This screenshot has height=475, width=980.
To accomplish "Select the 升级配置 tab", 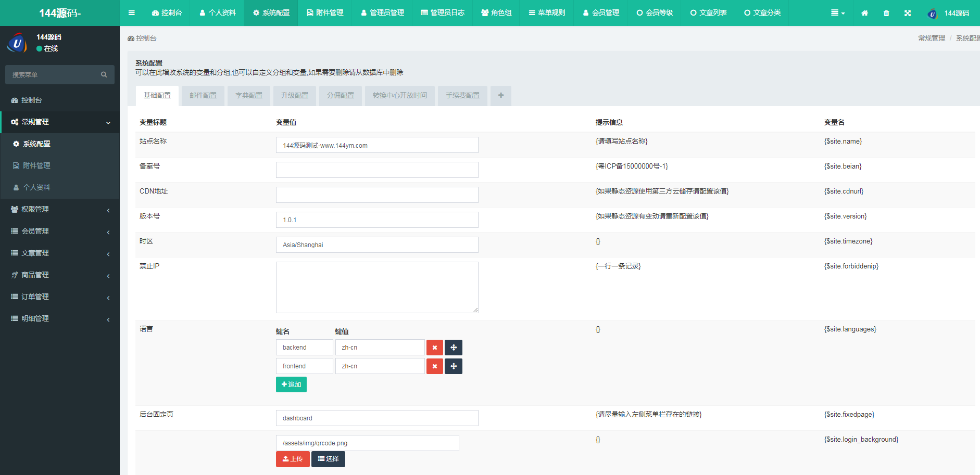I will click(295, 96).
